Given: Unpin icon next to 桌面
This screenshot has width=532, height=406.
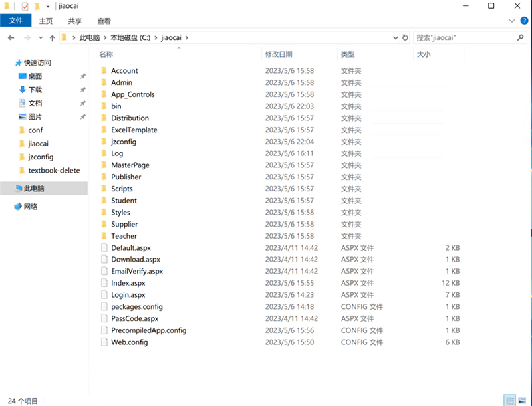Looking at the screenshot, I should pos(82,76).
